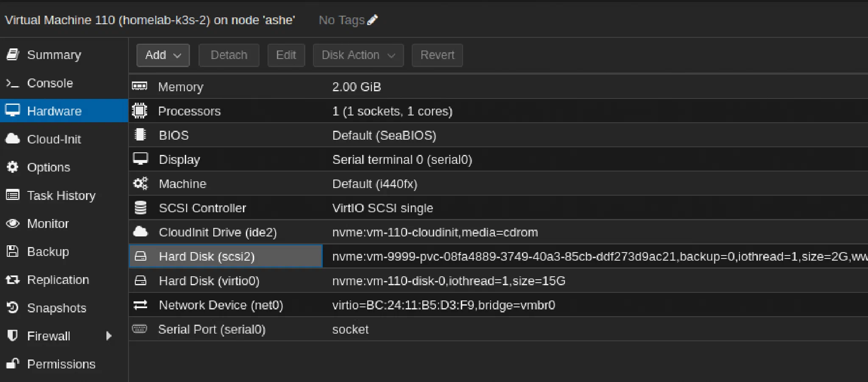Select the Snapshots history icon
The image size is (868, 382).
pos(13,307)
